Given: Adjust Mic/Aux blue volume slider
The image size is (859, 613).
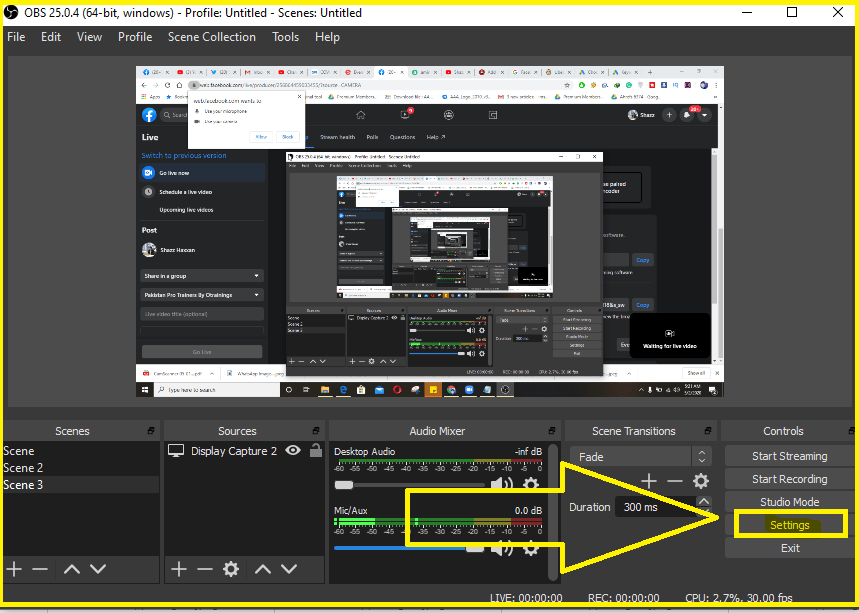Looking at the screenshot, I should pos(409,548).
